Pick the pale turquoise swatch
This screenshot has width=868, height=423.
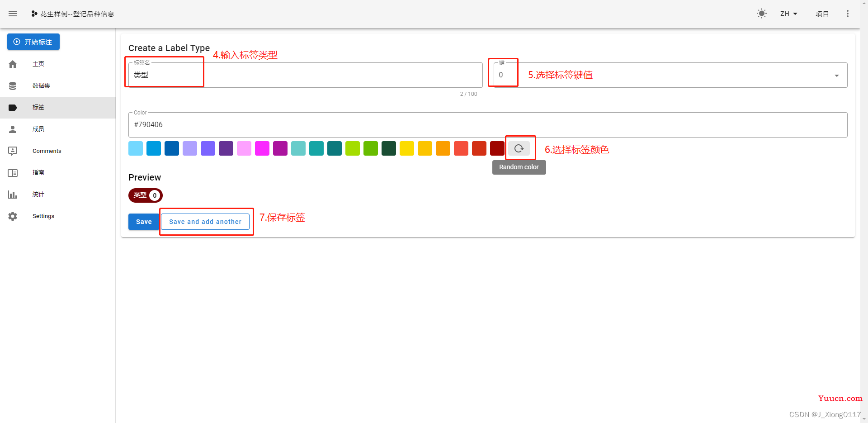[298, 148]
